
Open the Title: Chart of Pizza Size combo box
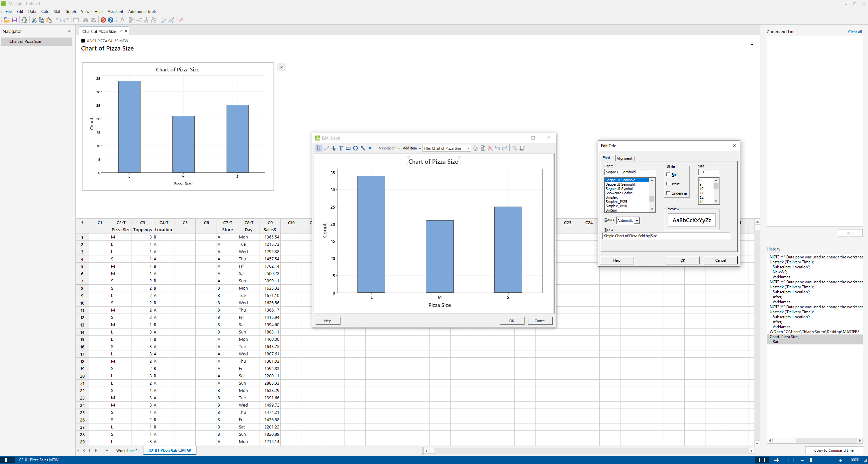pyautogui.click(x=446, y=148)
